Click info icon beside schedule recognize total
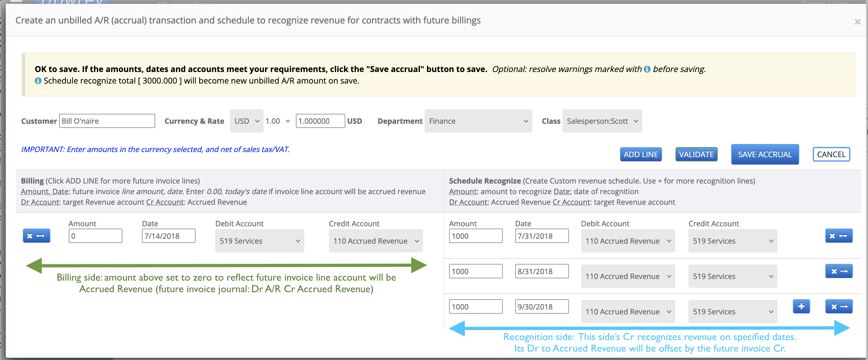Viewport: 868px width, 360px height. tap(38, 81)
